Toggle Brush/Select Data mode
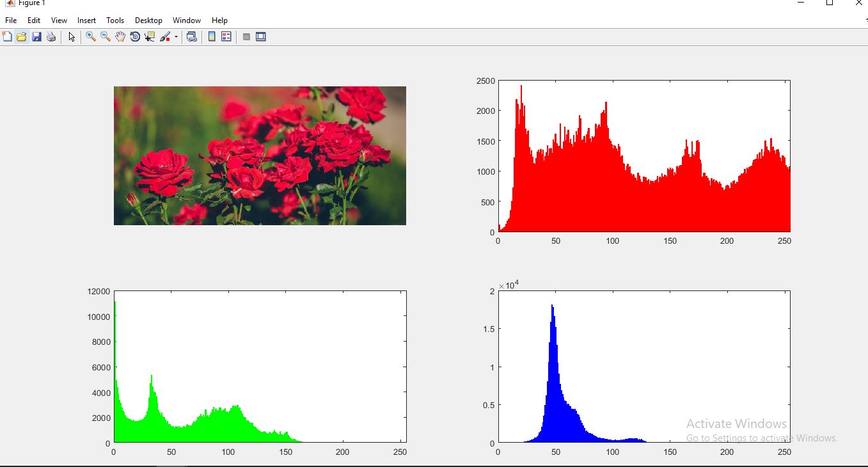Viewport: 868px width, 467px height. (164, 36)
